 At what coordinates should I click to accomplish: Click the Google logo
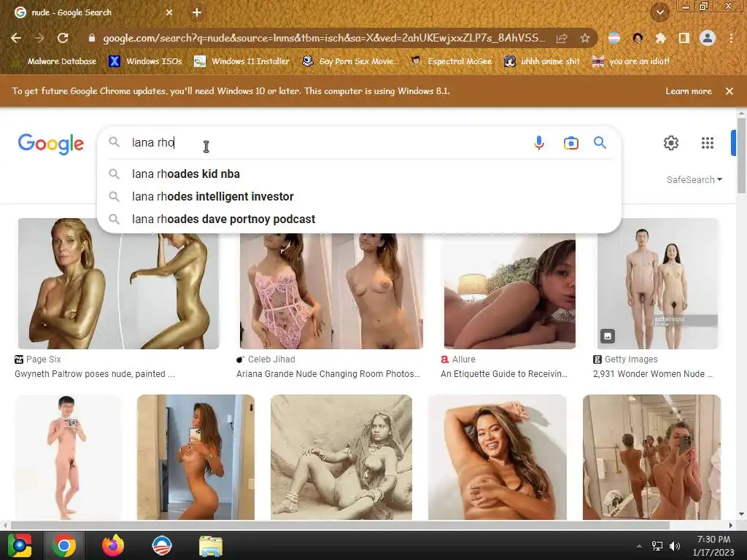coord(51,144)
